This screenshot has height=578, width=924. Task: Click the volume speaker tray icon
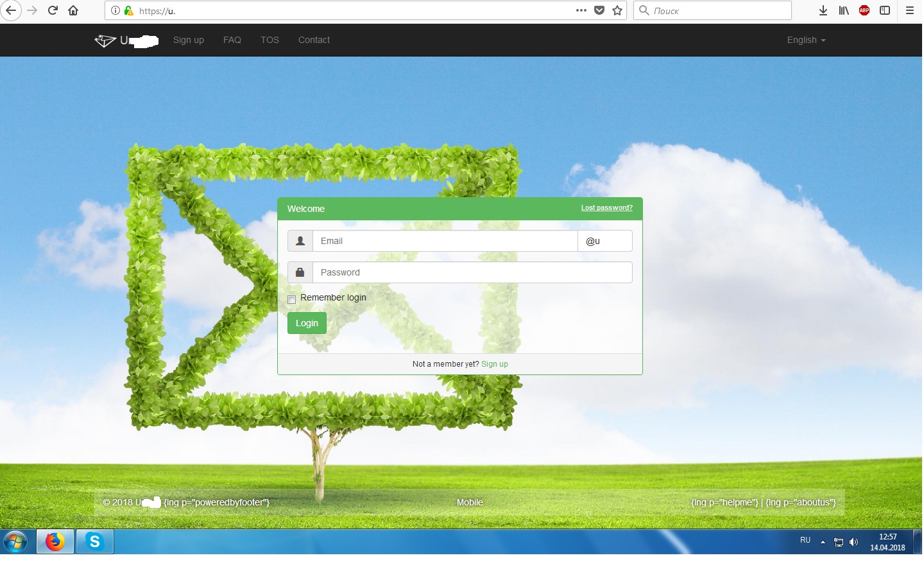(854, 542)
